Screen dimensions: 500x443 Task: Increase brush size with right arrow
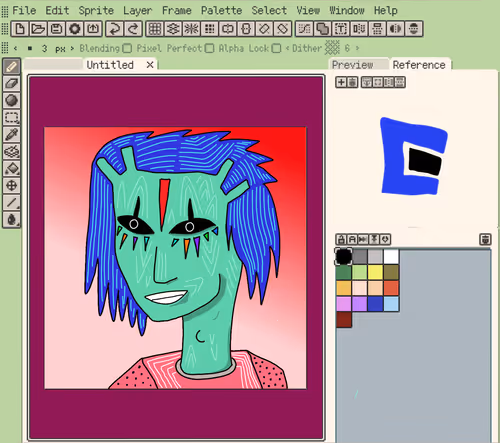tap(72, 48)
